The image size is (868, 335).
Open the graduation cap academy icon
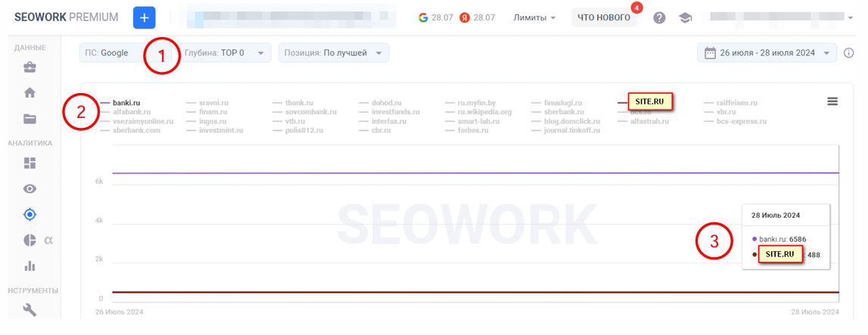click(x=686, y=17)
